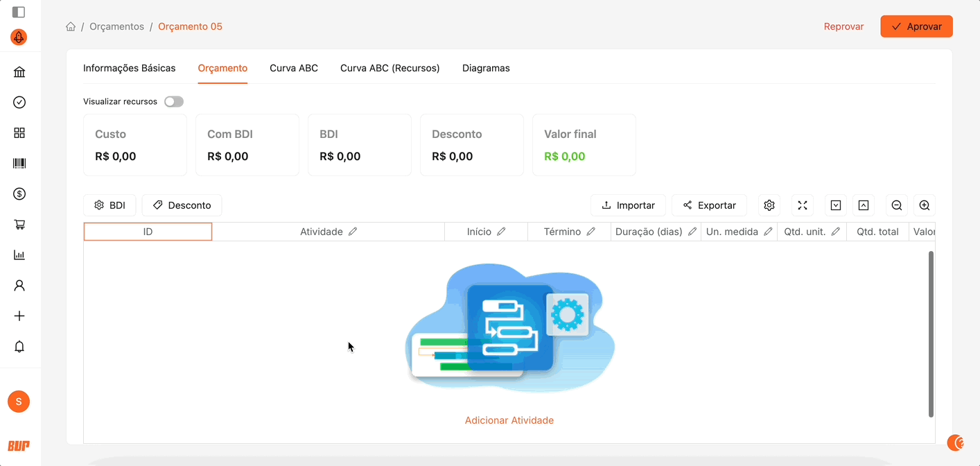Open the Exportar options
Image resolution: width=980 pixels, height=466 pixels.
click(709, 205)
